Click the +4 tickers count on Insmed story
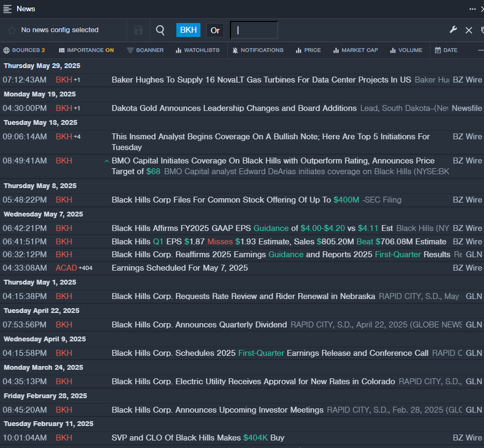The width and height of the screenshot is (484, 448). [77, 137]
